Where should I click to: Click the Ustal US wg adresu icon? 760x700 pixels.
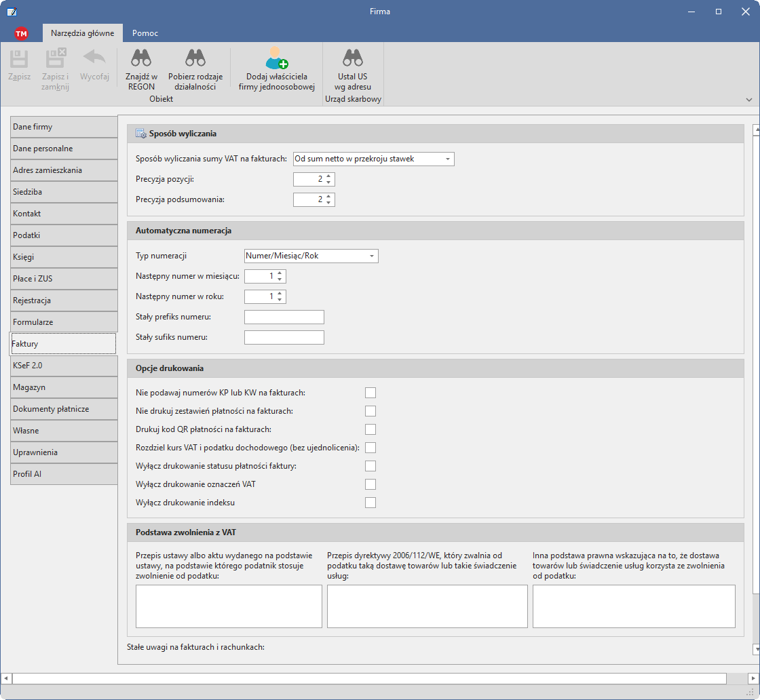[x=352, y=58]
